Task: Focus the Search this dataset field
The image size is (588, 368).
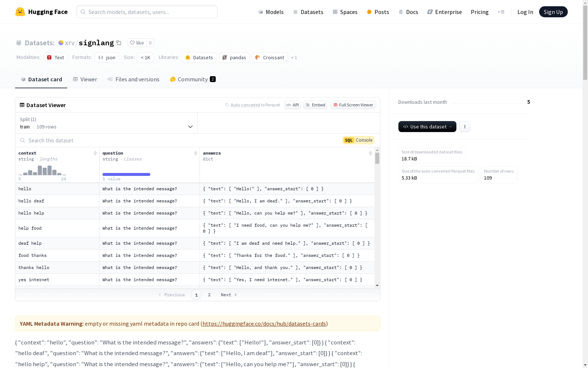Action: point(180,140)
